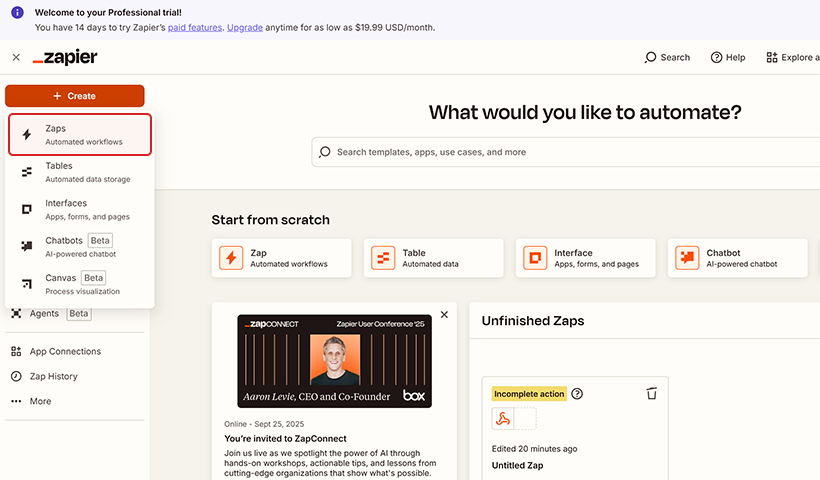This screenshot has height=480, width=820.
Task: Click the Explore apps grid icon
Action: (772, 58)
